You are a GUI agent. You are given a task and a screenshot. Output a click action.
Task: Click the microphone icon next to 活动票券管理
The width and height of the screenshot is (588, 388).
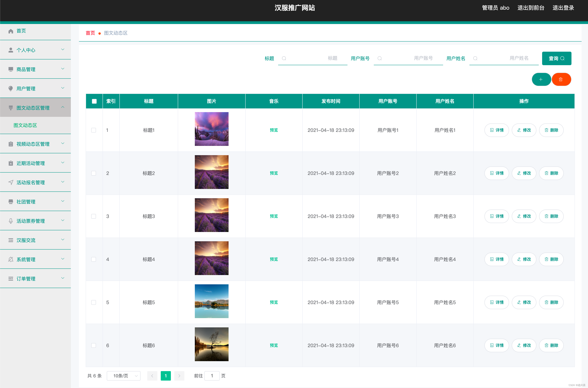pyautogui.click(x=11, y=221)
